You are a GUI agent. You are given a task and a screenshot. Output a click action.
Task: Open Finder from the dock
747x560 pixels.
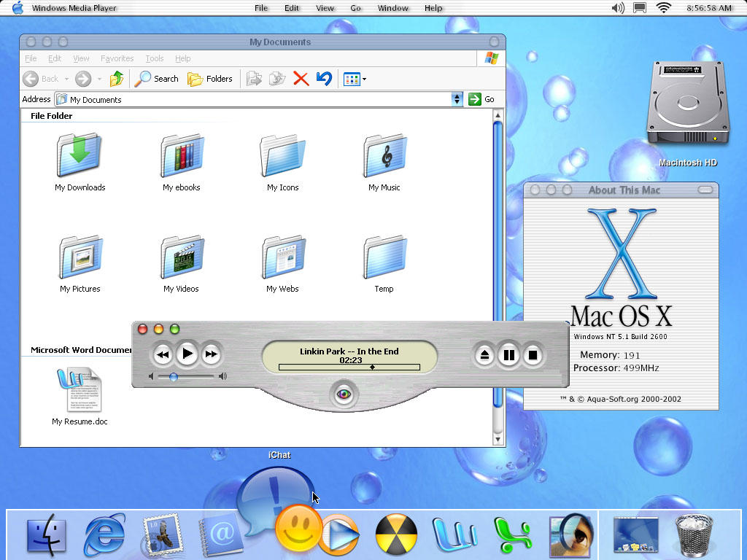click(46, 535)
